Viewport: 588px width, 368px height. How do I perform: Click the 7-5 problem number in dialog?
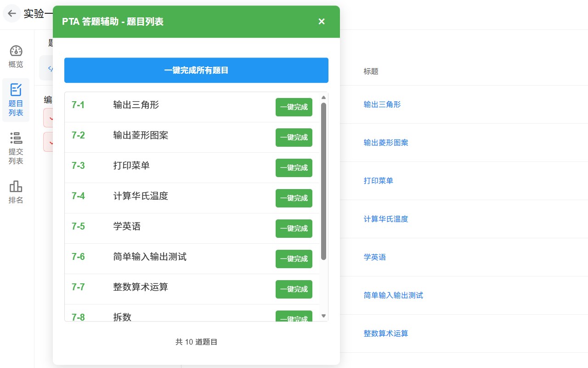pos(78,226)
